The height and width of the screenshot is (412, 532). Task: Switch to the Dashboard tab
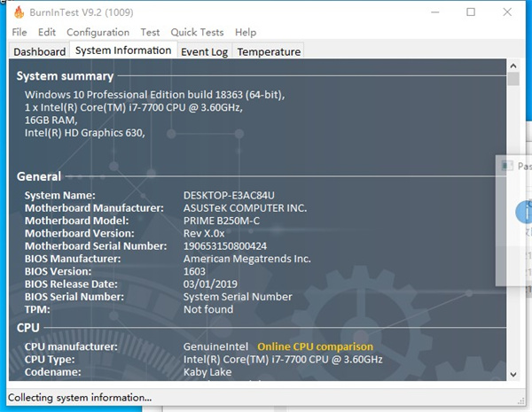coord(40,51)
